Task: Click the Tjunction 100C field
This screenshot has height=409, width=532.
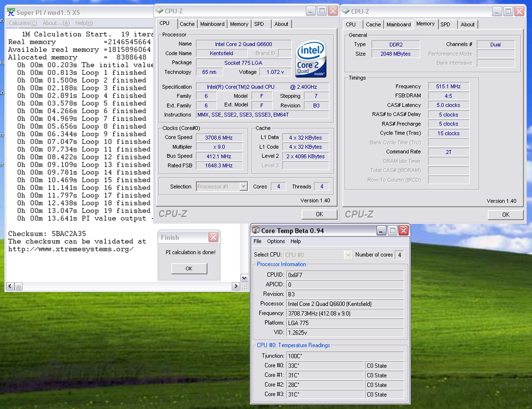Action: (x=345, y=356)
